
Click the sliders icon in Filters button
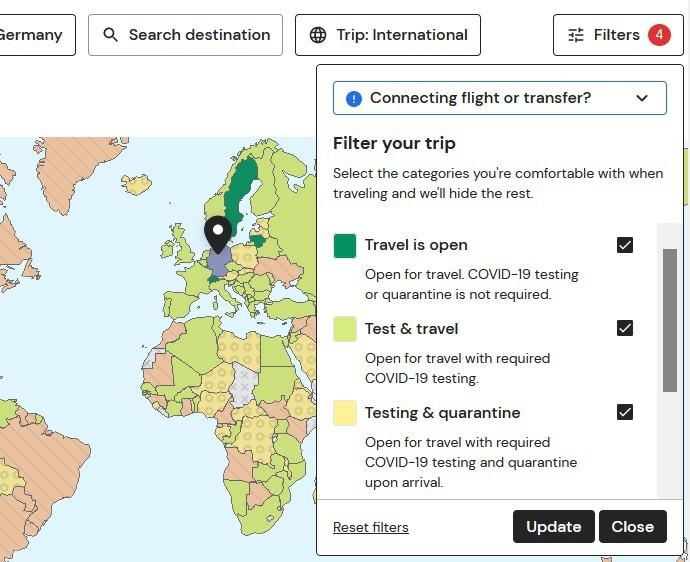576,35
